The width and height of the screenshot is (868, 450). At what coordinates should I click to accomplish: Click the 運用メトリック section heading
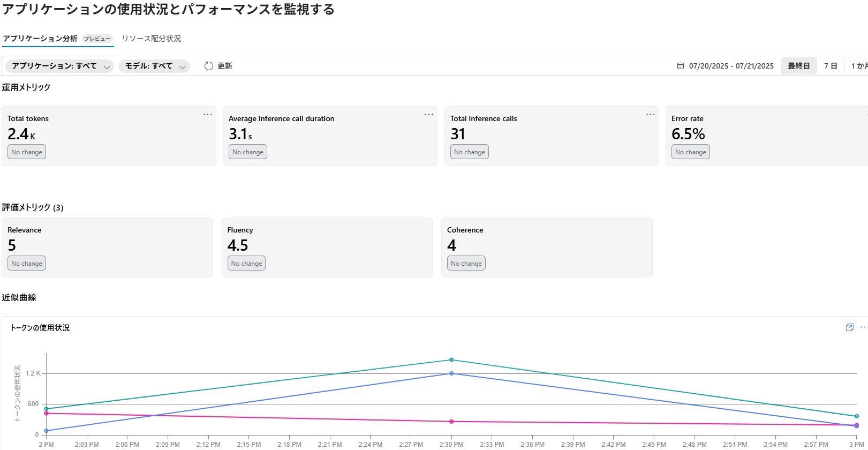pos(26,87)
